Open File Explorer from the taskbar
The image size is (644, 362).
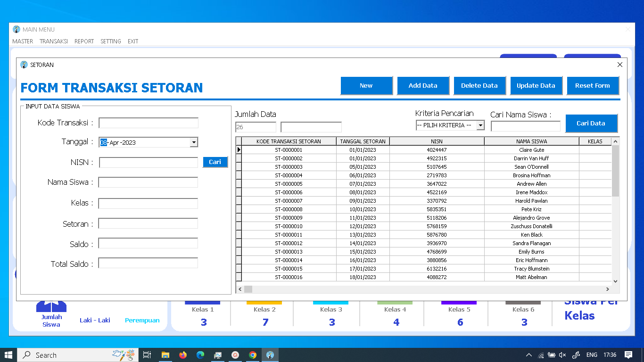coord(165,355)
